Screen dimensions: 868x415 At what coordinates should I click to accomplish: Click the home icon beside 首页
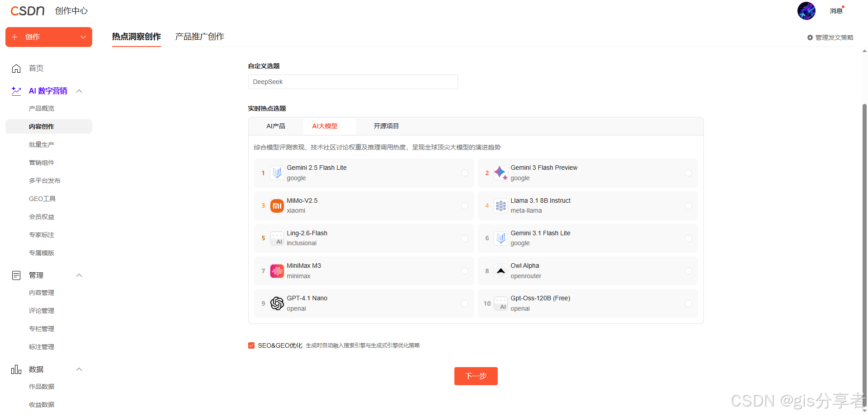[x=16, y=68]
